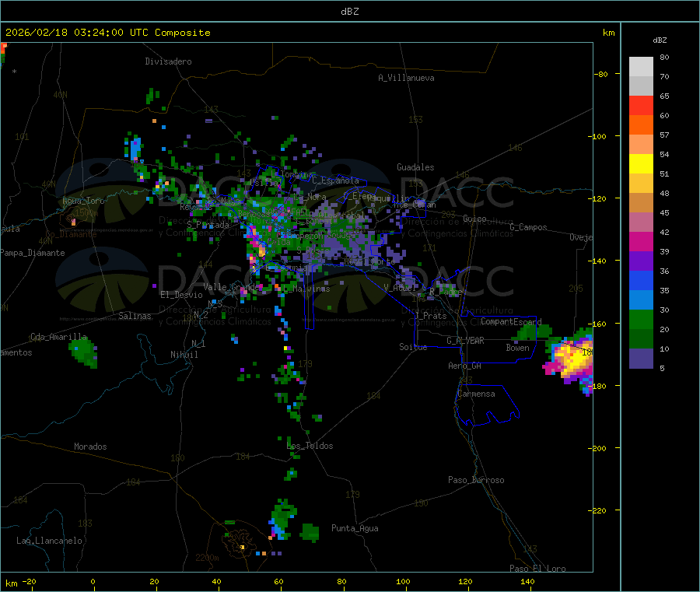Click the Paso_El_Loro location label
The image size is (700, 592).
[537, 569]
